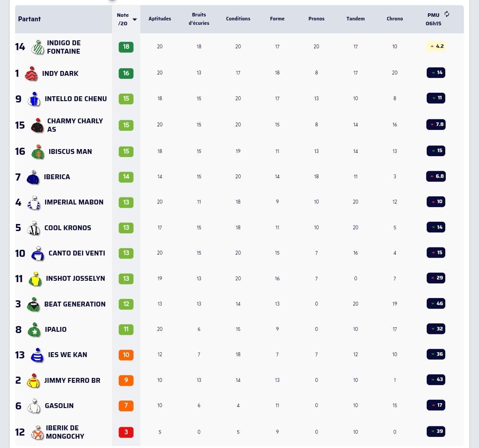This screenshot has width=479, height=448.
Task: Click Indigo de Fontaine's striped green jockey silk
Action: (x=38, y=47)
